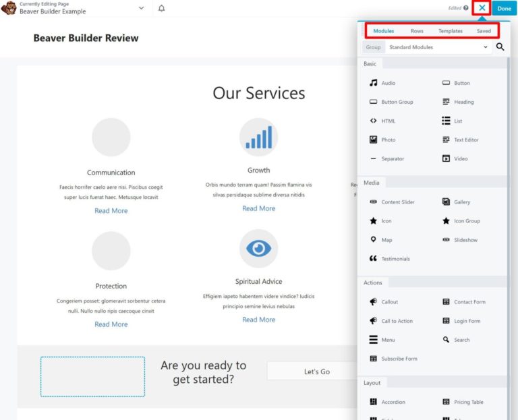Click the Done button

point(504,8)
